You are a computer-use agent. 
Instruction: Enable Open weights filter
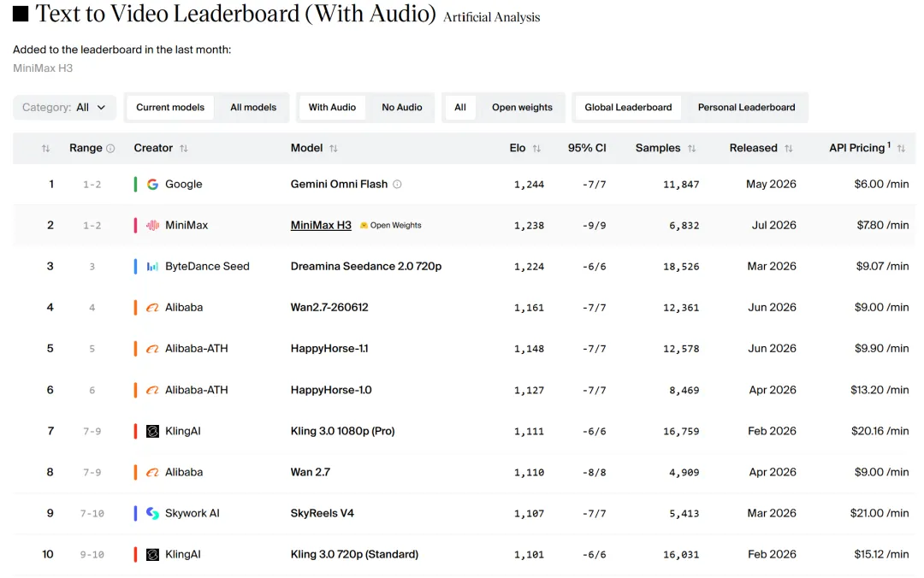(x=522, y=107)
